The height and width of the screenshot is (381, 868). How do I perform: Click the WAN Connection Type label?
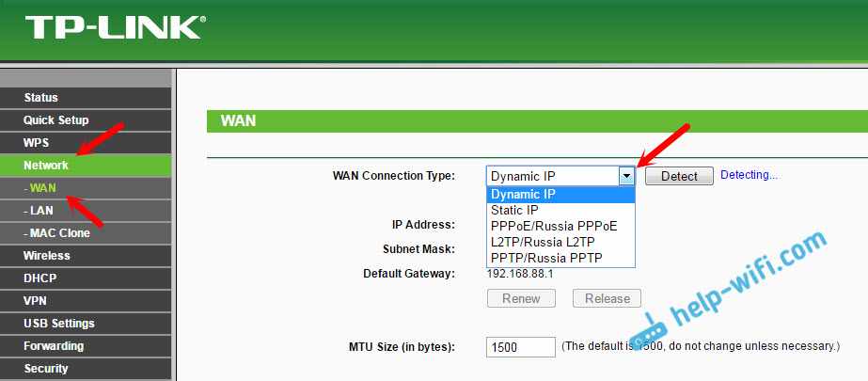pyautogui.click(x=394, y=176)
